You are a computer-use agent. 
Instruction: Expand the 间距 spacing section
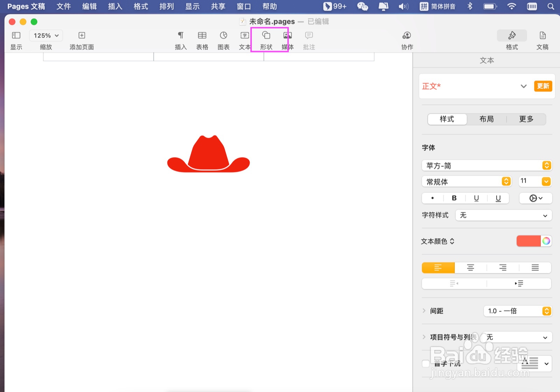pyautogui.click(x=424, y=311)
